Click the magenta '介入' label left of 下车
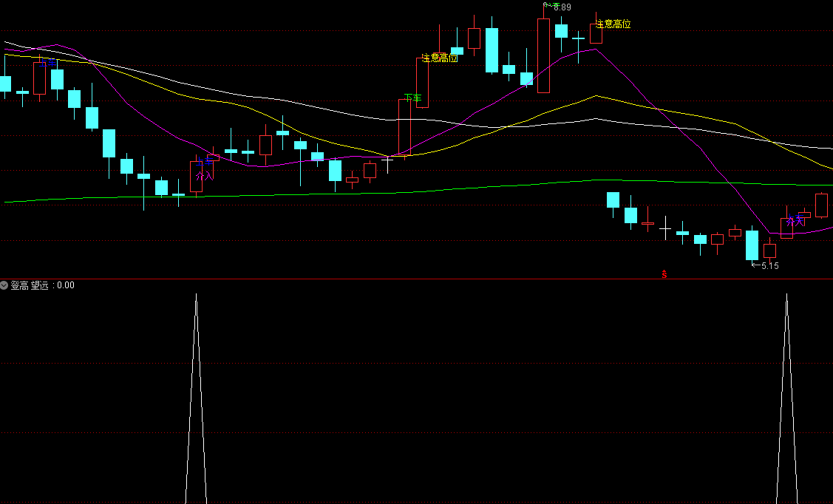The image size is (833, 504). [x=205, y=176]
